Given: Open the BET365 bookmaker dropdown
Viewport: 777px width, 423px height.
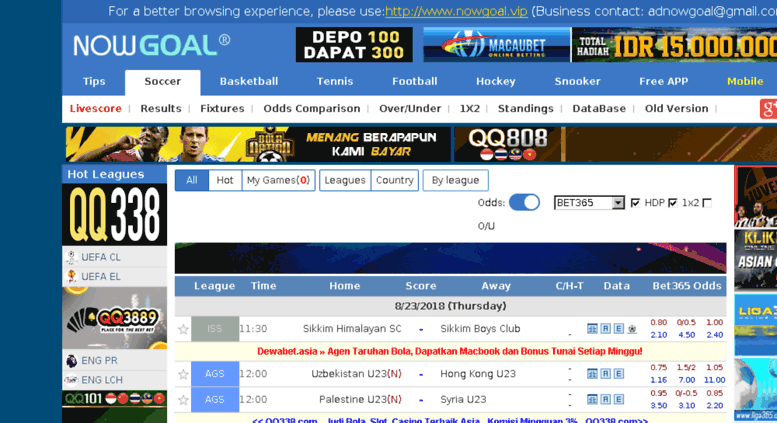Looking at the screenshot, I should [589, 203].
